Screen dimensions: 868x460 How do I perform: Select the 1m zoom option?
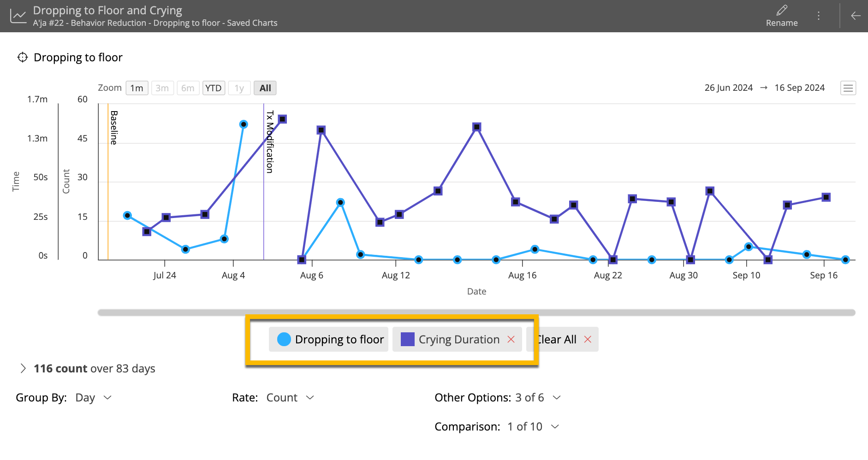point(137,88)
